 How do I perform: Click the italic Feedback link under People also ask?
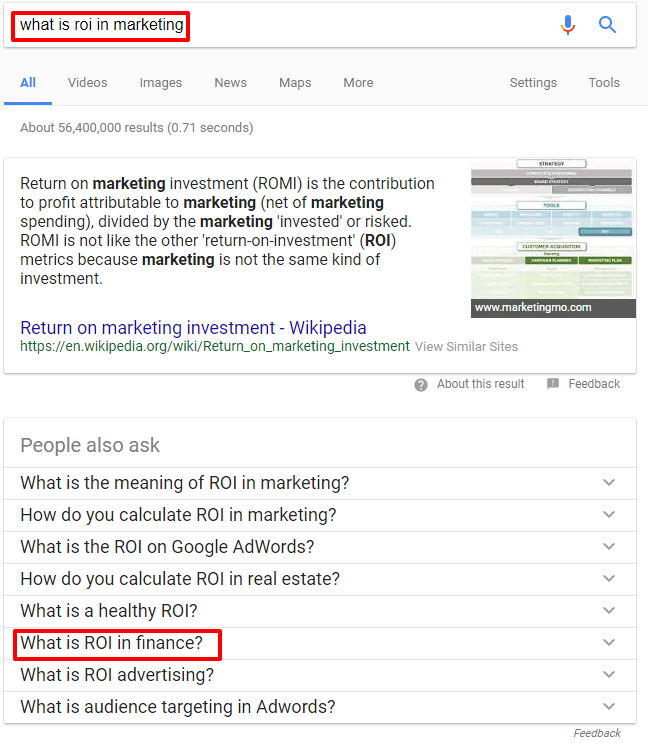click(597, 733)
